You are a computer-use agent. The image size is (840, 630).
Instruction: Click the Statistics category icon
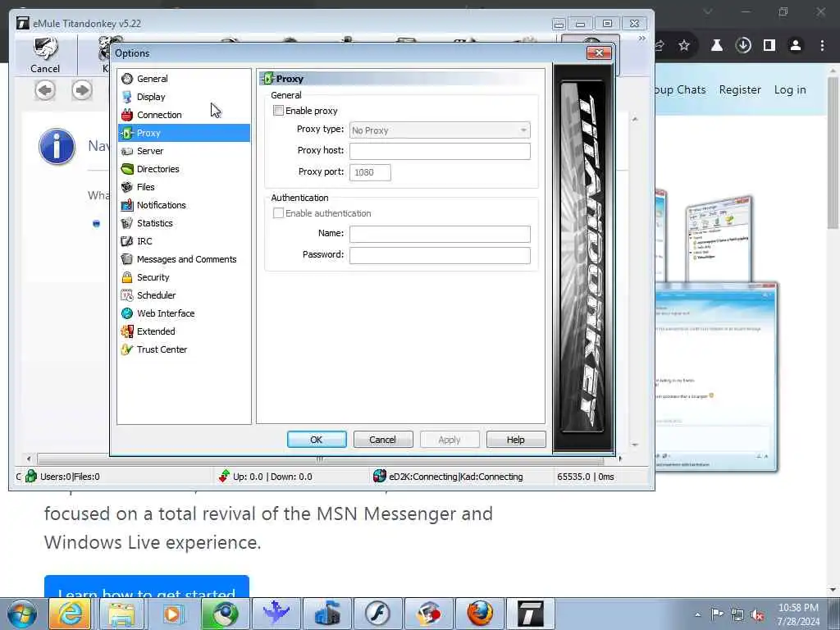click(x=127, y=223)
